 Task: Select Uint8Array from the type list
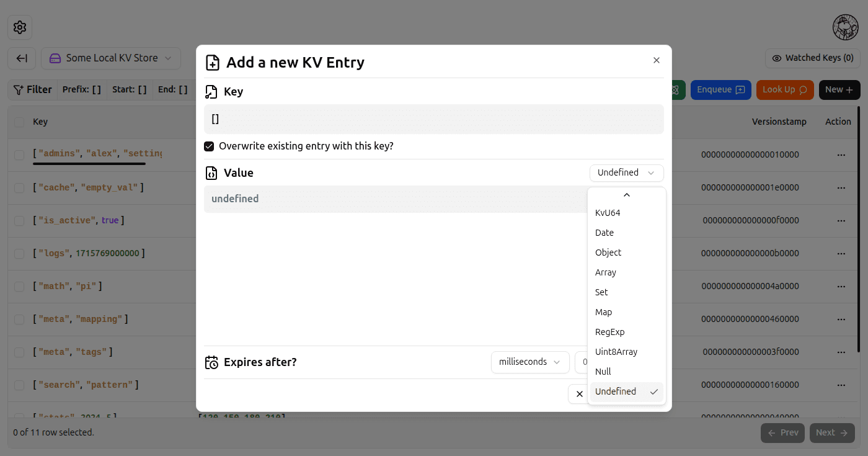pyautogui.click(x=626, y=352)
